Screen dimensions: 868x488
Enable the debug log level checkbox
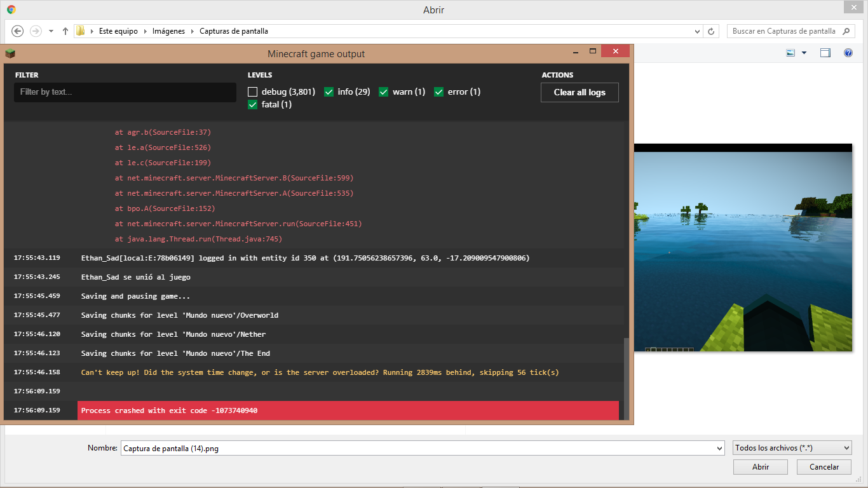coord(253,92)
